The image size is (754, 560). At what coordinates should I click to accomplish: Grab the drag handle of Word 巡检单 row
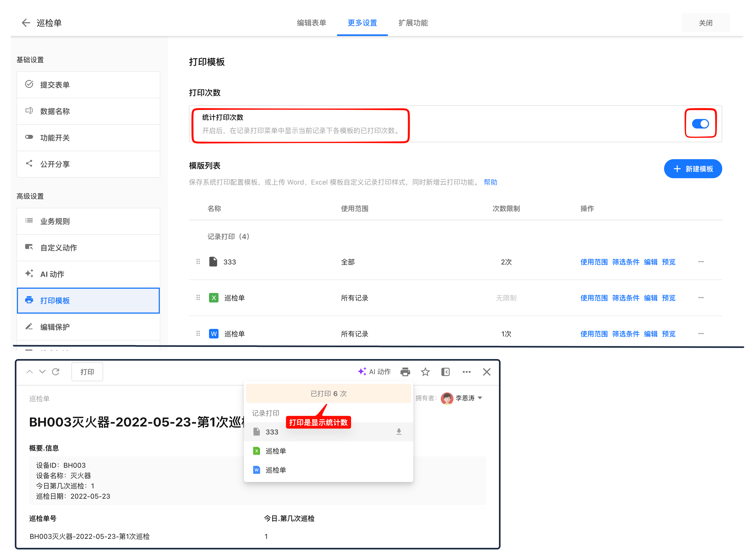click(198, 334)
